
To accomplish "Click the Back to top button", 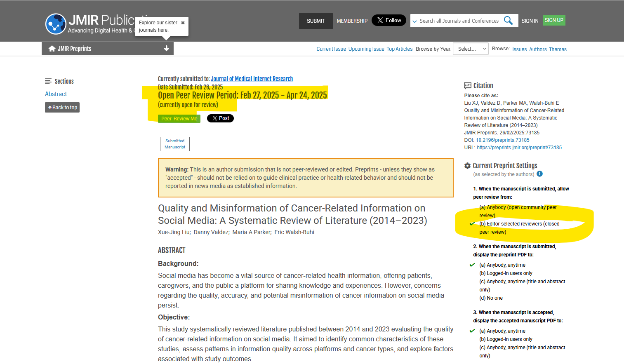I will point(62,108).
